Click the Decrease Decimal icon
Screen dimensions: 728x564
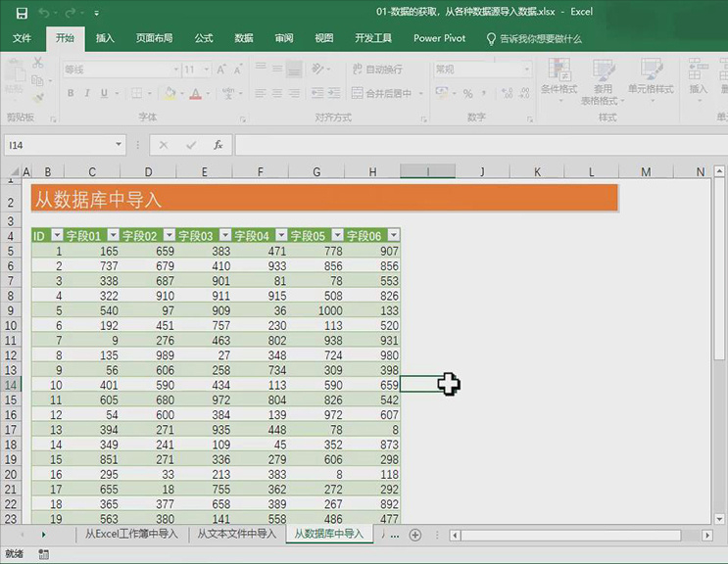[x=524, y=93]
